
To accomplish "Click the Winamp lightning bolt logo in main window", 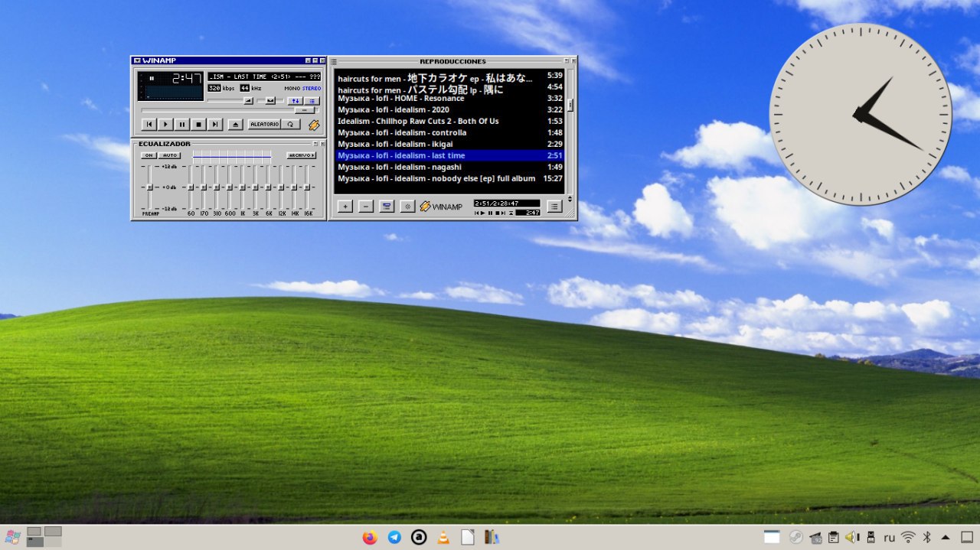I will 314,125.
